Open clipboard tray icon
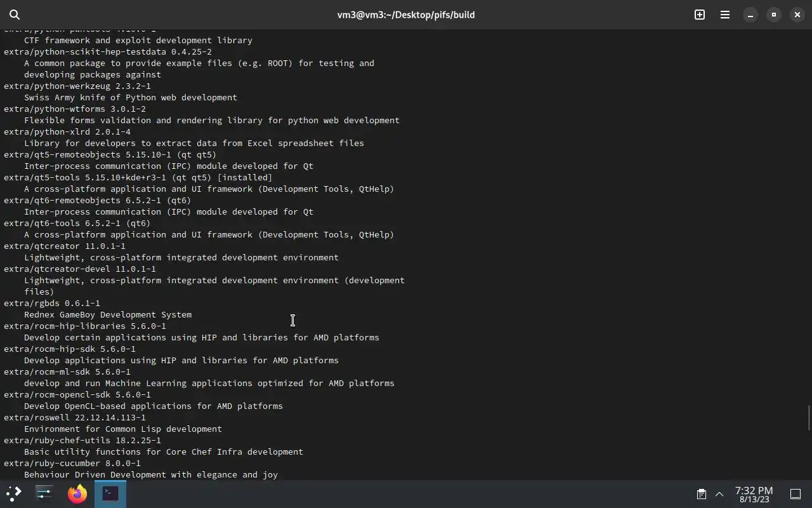Image resolution: width=812 pixels, height=508 pixels. coord(701,494)
